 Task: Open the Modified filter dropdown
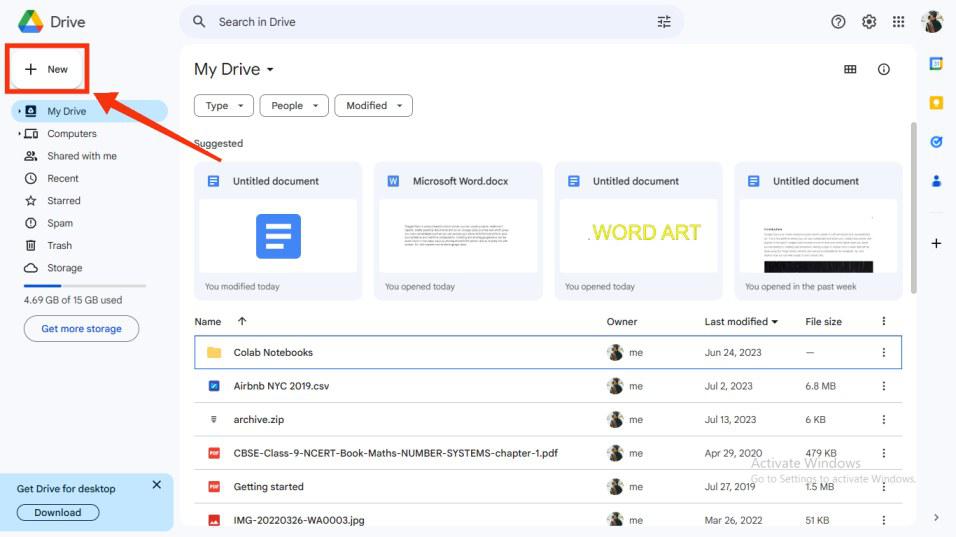373,105
